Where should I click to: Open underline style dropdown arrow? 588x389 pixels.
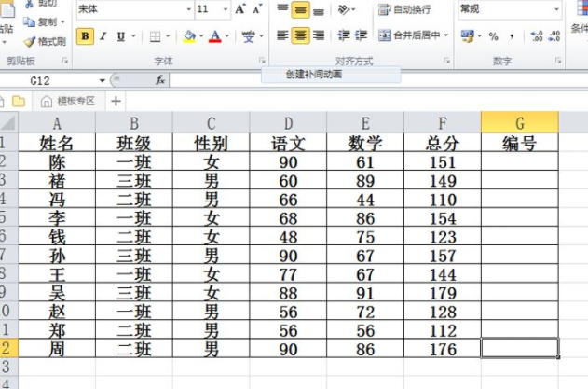[133, 36]
